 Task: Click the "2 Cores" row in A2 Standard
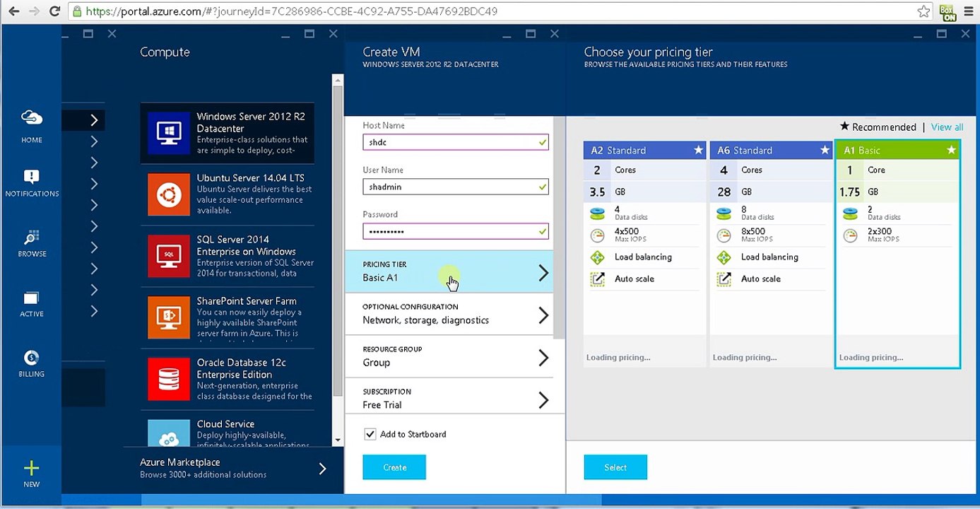click(x=644, y=170)
